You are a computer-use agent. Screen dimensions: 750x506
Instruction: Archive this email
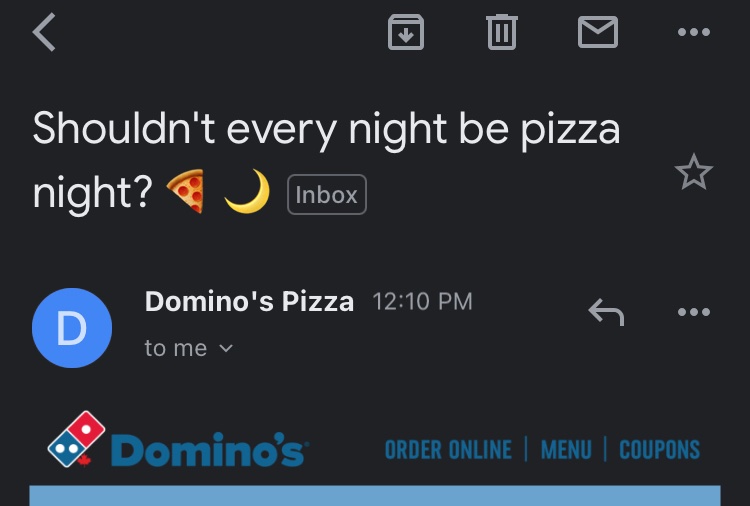(x=406, y=32)
